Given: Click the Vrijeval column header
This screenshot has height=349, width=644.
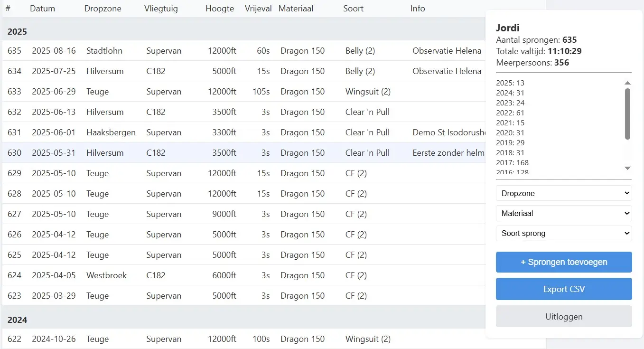Looking at the screenshot, I should (x=258, y=8).
